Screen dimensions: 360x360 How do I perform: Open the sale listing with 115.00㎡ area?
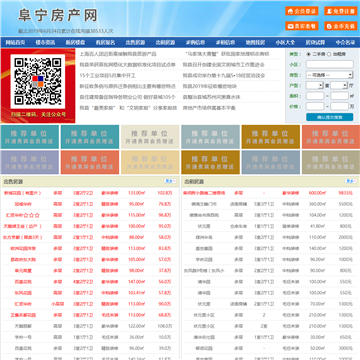(x=89, y=215)
